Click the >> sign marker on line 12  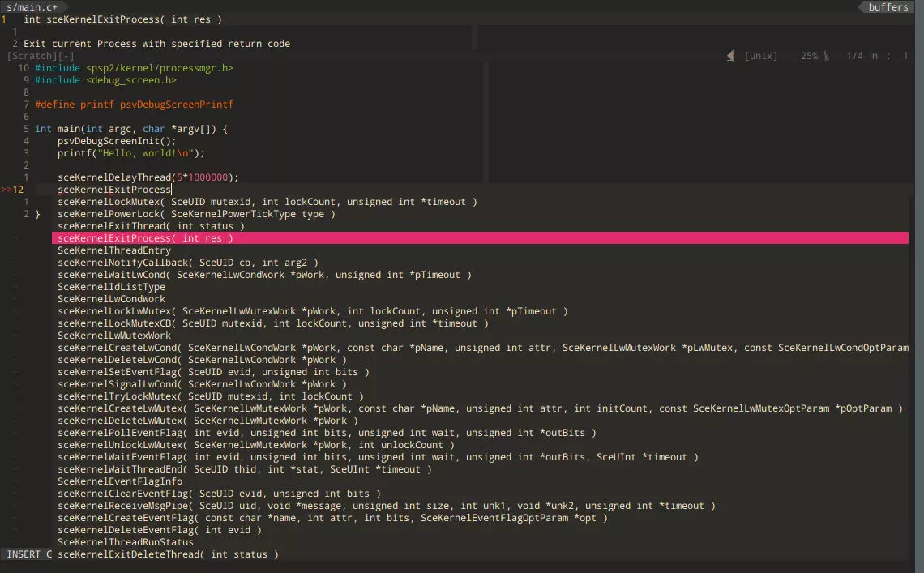click(x=6, y=190)
